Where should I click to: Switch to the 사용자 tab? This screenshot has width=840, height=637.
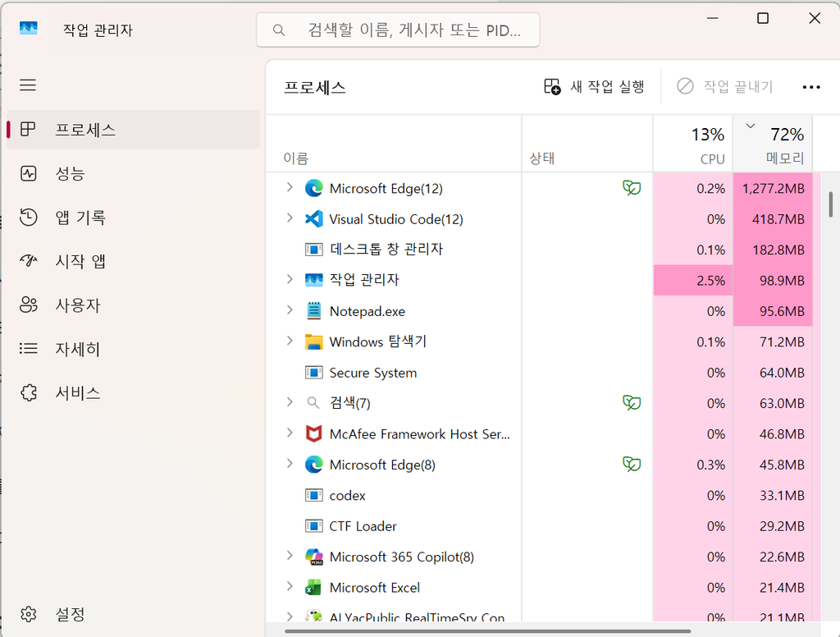[x=133, y=305]
